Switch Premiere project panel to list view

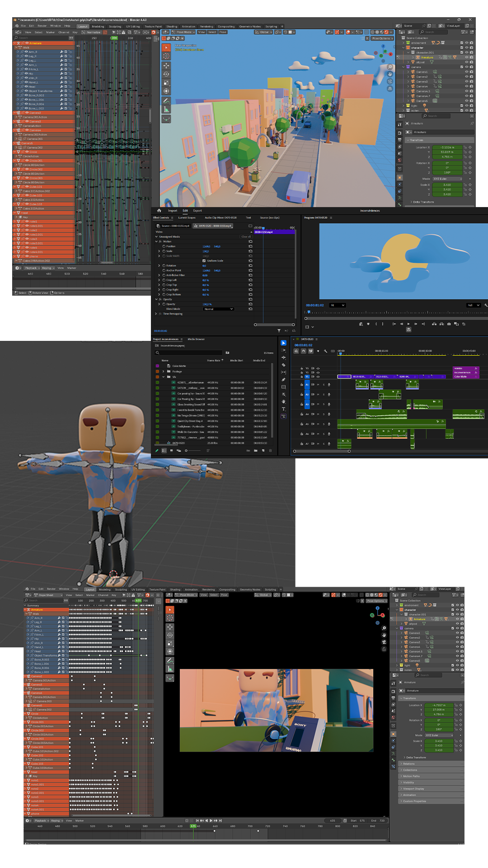pyautogui.click(x=164, y=451)
